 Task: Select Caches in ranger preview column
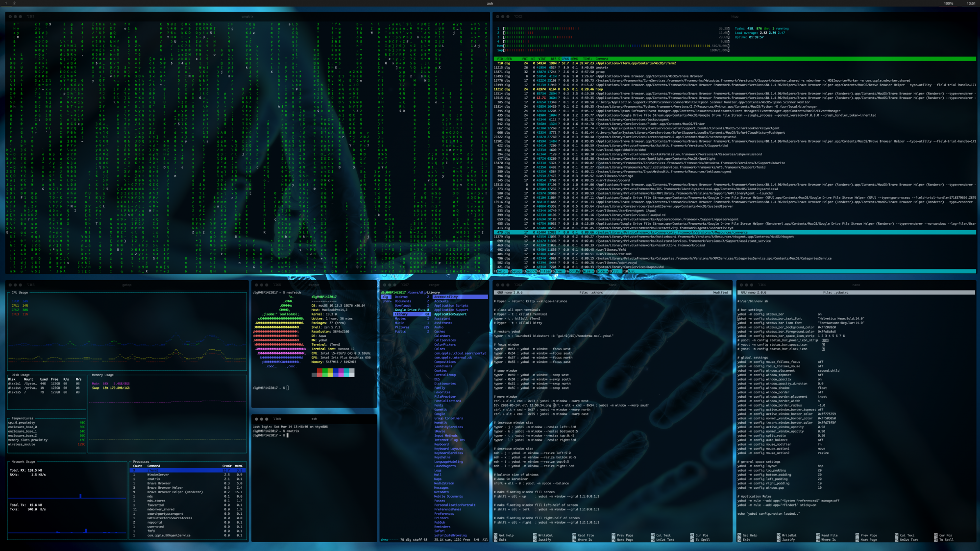click(x=440, y=332)
